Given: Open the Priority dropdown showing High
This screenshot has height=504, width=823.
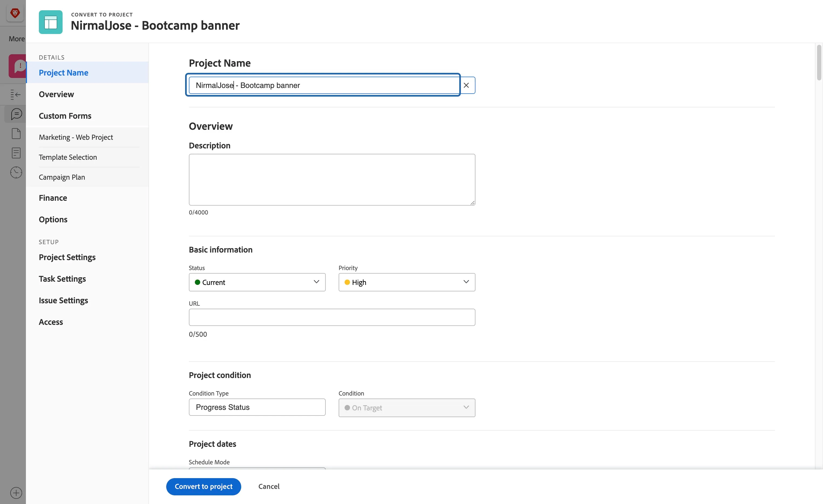Looking at the screenshot, I should point(406,282).
